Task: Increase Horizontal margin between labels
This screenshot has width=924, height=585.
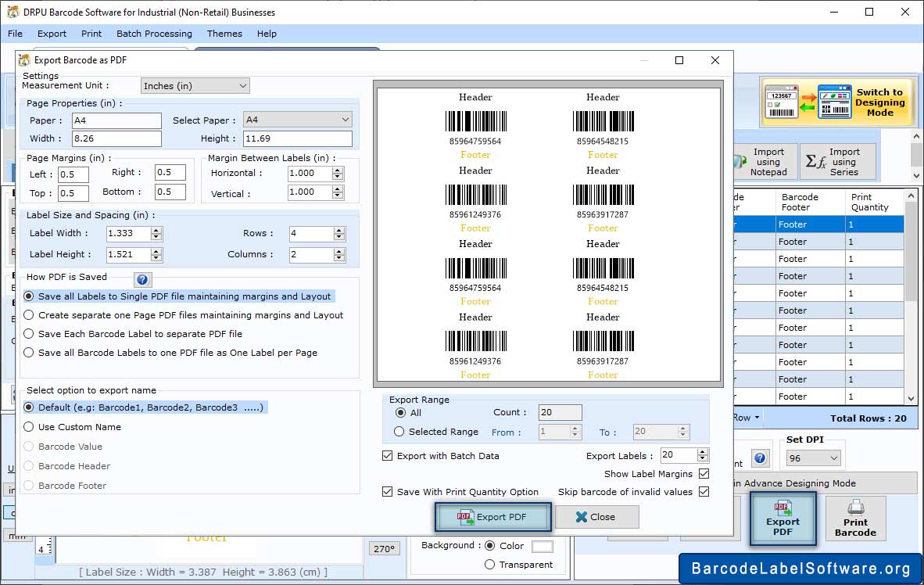Action: [x=338, y=170]
